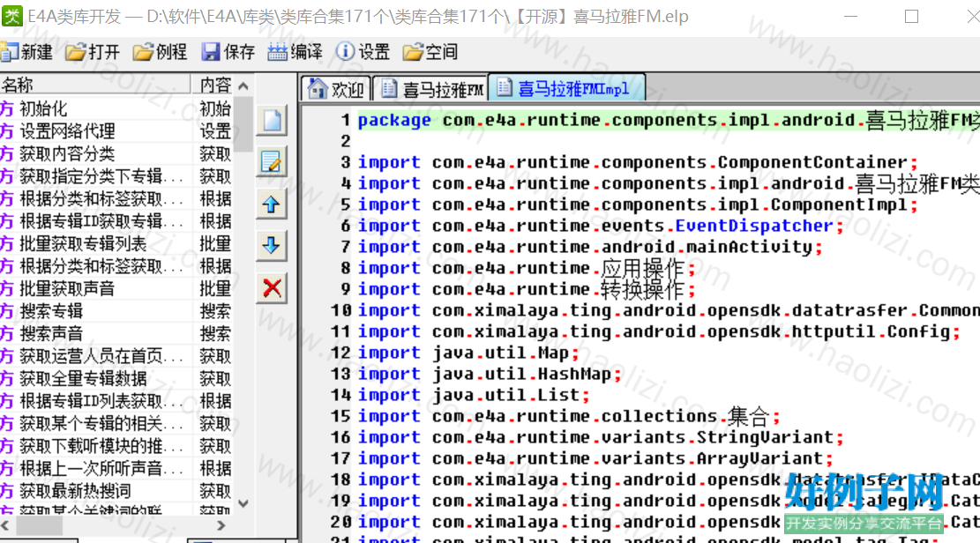Screen dimensions: 980x543
Task: Select the 获取内容分类 row
Action: (x=116, y=153)
